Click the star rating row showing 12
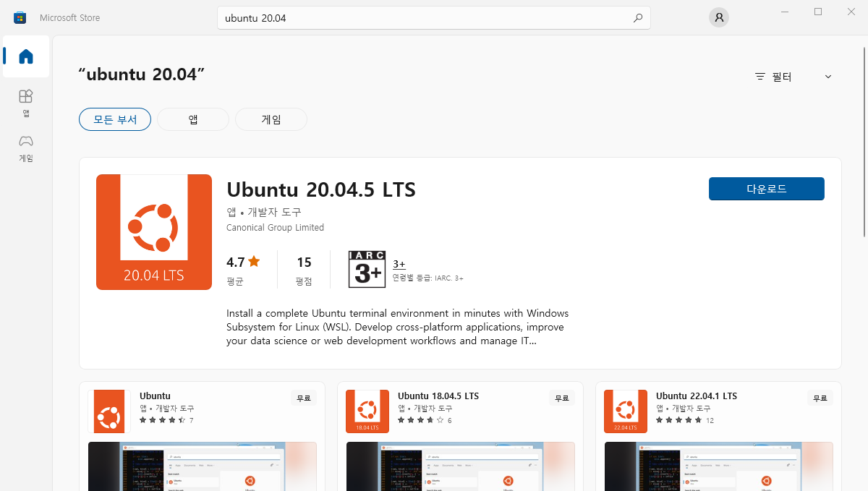Viewport: 868px width, 491px height. point(685,420)
